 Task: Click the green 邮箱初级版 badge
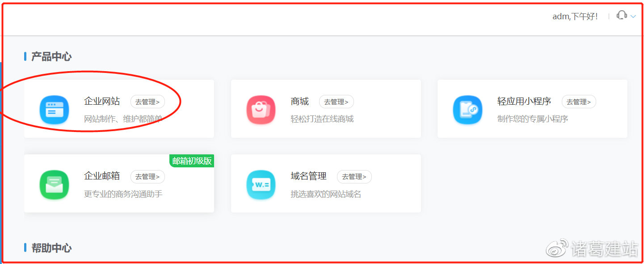[191, 161]
